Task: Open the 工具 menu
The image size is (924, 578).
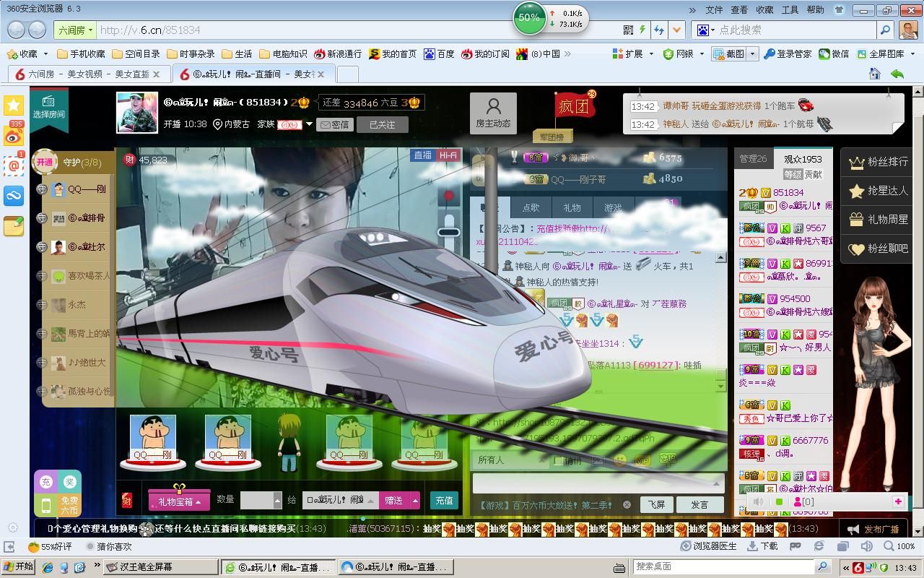Action: [790, 10]
